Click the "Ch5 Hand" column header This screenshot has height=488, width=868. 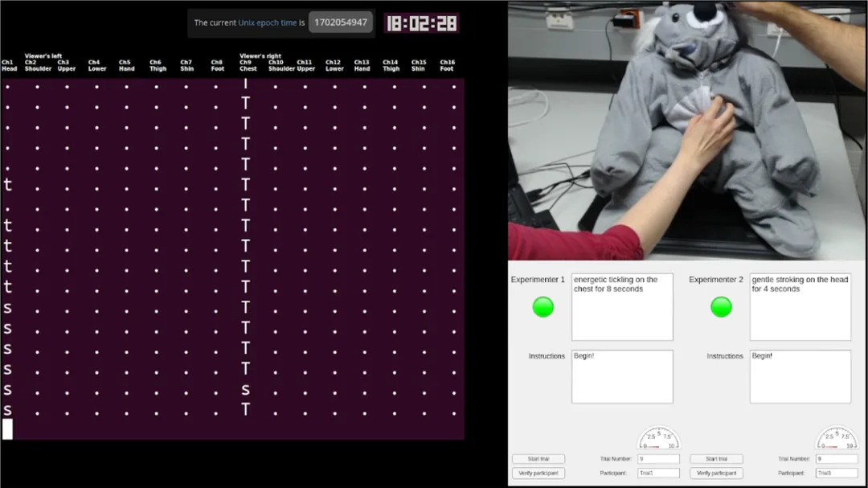(127, 65)
